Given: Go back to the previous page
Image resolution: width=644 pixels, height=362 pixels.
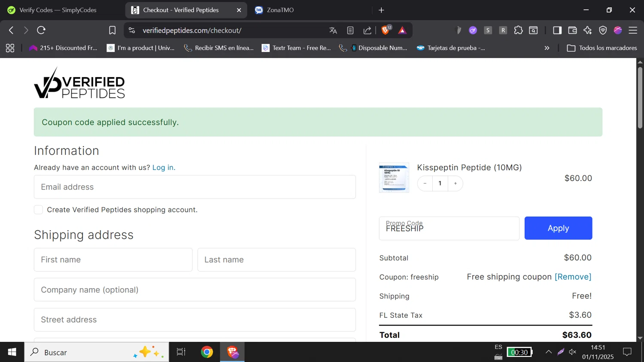Looking at the screenshot, I should (x=11, y=30).
